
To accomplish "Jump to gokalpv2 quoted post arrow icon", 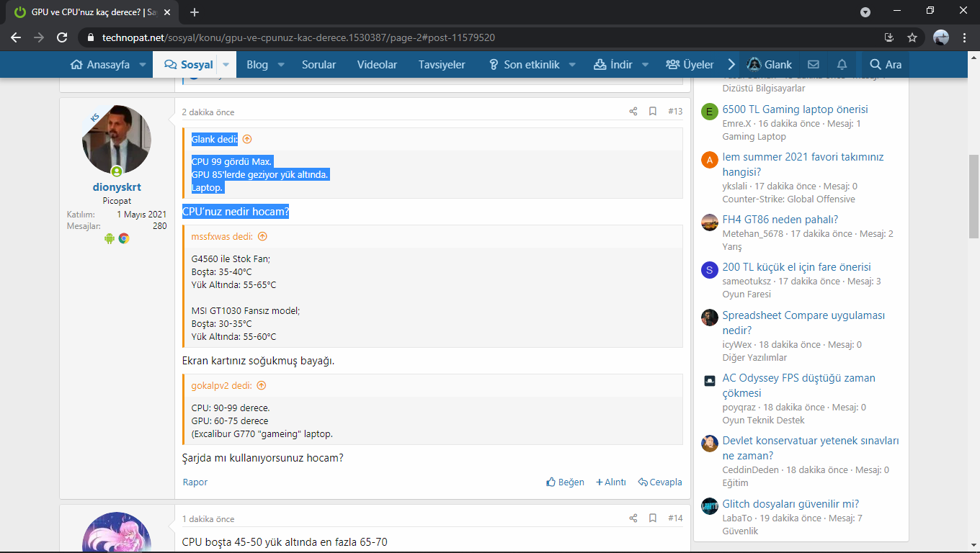I will [x=262, y=385].
